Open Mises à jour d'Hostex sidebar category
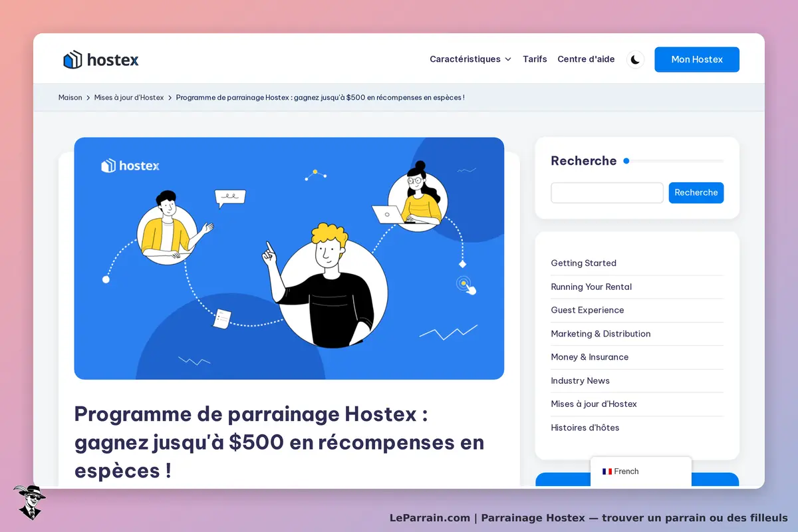The height and width of the screenshot is (532, 798). pyautogui.click(x=594, y=404)
